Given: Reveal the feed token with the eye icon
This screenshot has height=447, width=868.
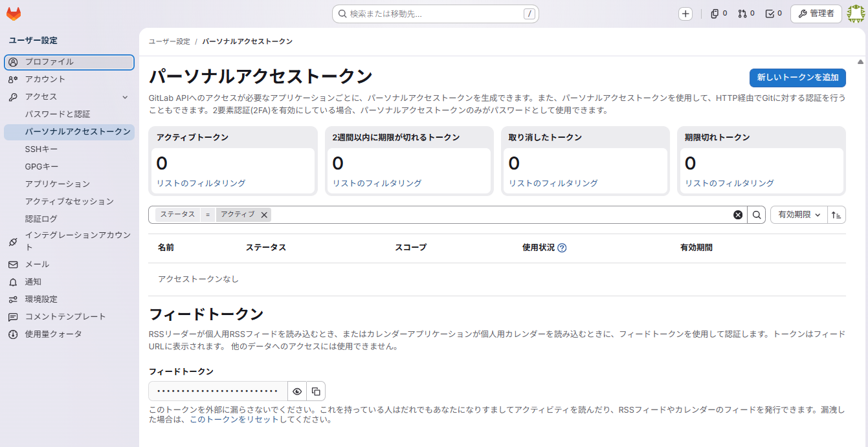Looking at the screenshot, I should click(x=296, y=391).
